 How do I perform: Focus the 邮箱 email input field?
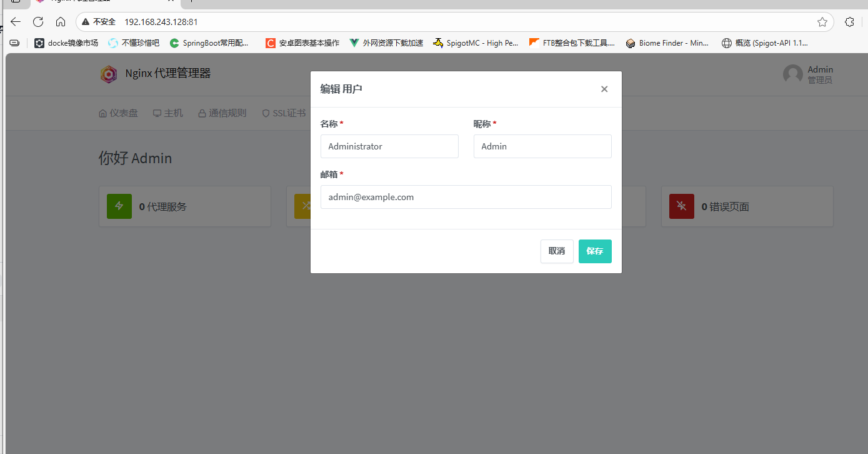coord(466,197)
